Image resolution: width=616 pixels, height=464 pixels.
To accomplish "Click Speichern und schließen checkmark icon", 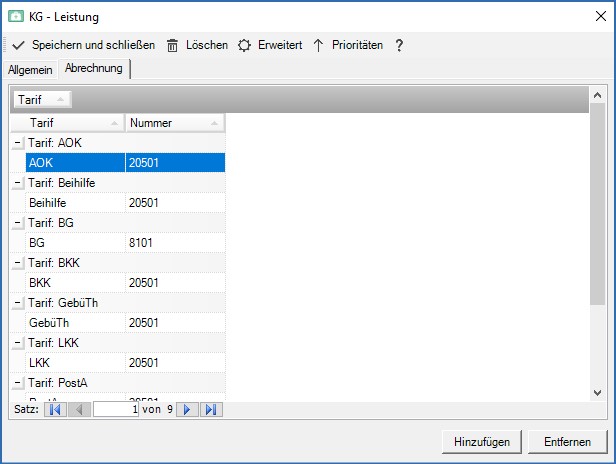I will point(18,46).
